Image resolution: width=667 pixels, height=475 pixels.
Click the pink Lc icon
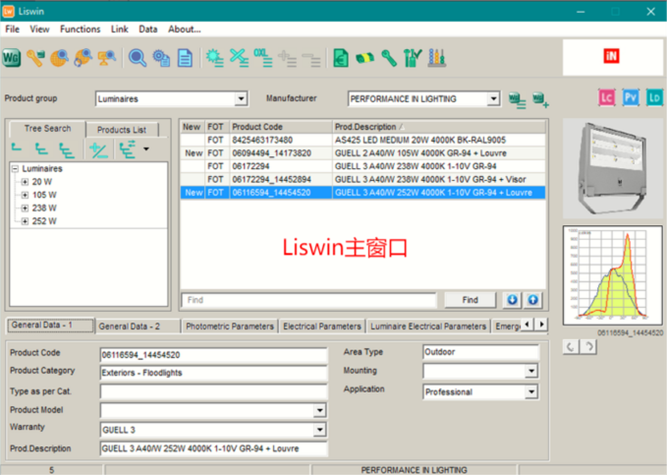click(607, 98)
